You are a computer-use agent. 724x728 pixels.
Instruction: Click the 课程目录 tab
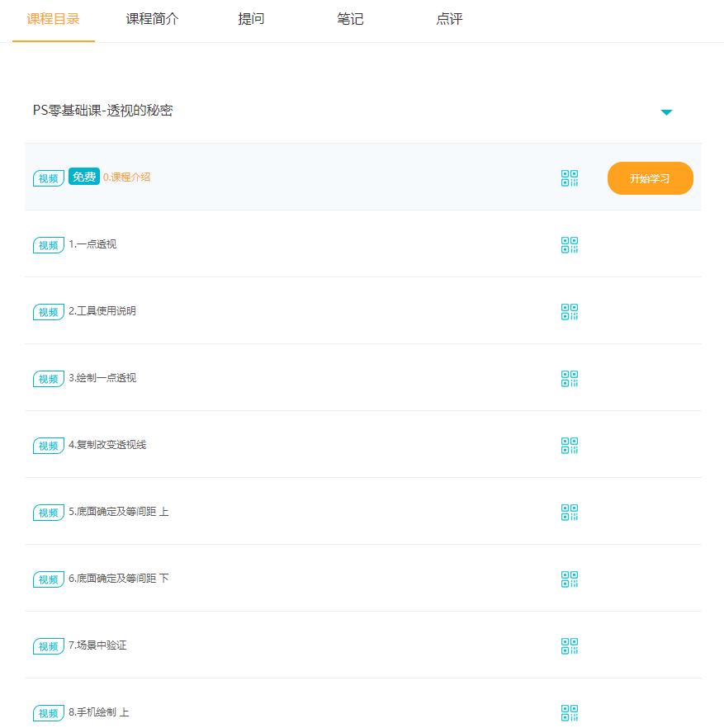[x=53, y=18]
